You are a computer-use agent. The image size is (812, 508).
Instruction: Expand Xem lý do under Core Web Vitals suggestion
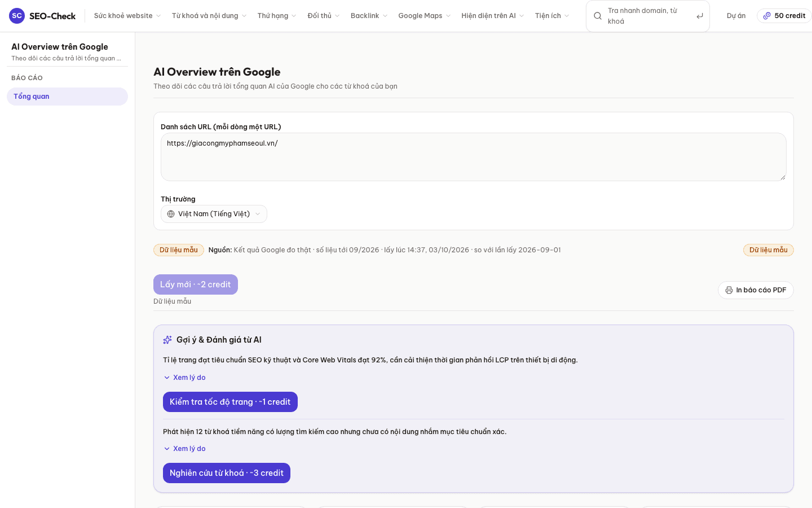point(184,378)
